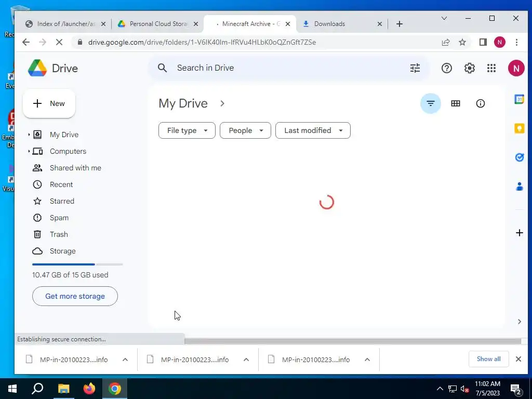Open Google Tasks side panel

[x=519, y=157]
